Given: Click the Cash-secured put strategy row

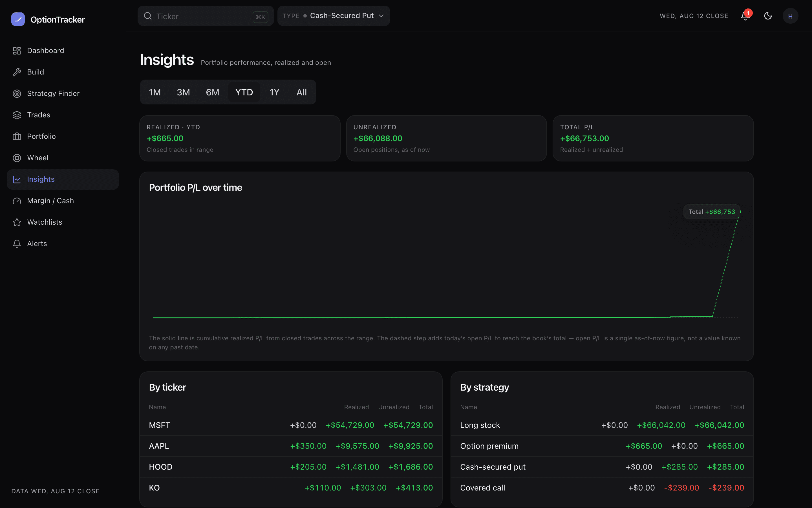Looking at the screenshot, I should click(602, 467).
